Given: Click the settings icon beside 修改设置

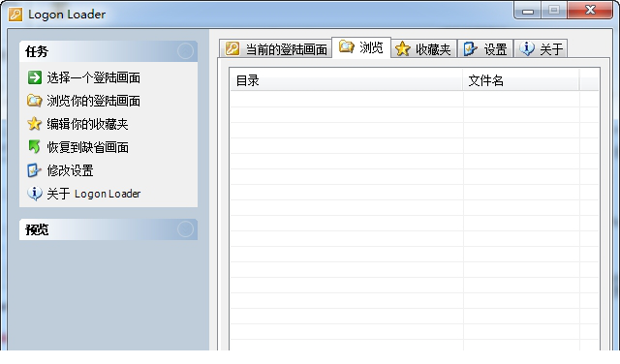Looking at the screenshot, I should [34, 170].
